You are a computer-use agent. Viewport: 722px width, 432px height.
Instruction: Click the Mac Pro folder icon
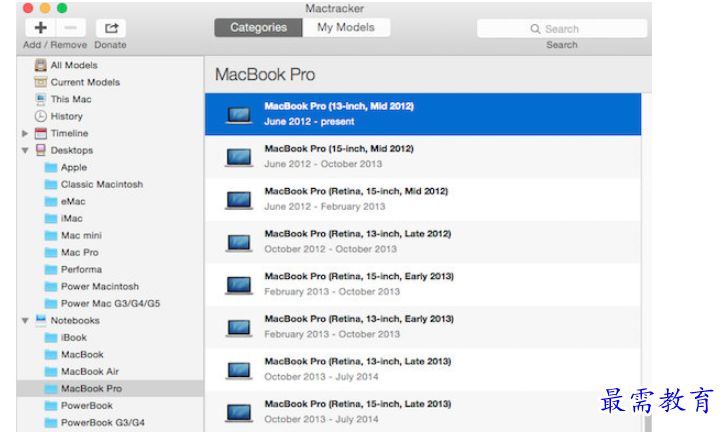[51, 252]
